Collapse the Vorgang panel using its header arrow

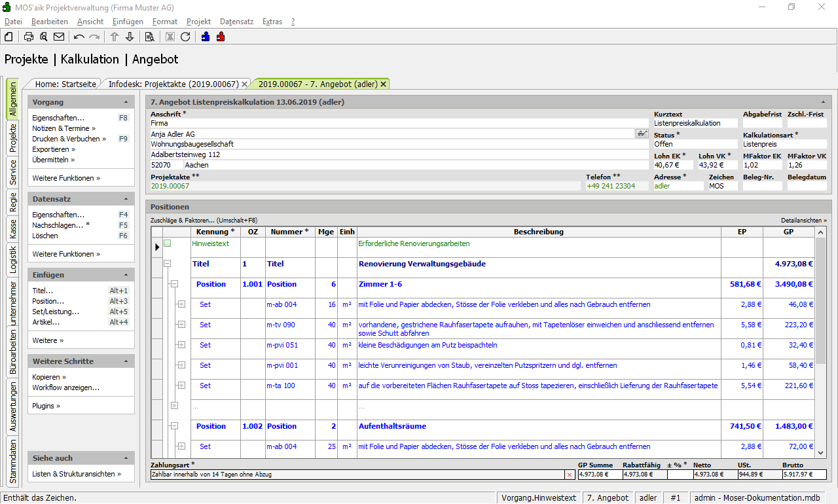click(x=126, y=102)
